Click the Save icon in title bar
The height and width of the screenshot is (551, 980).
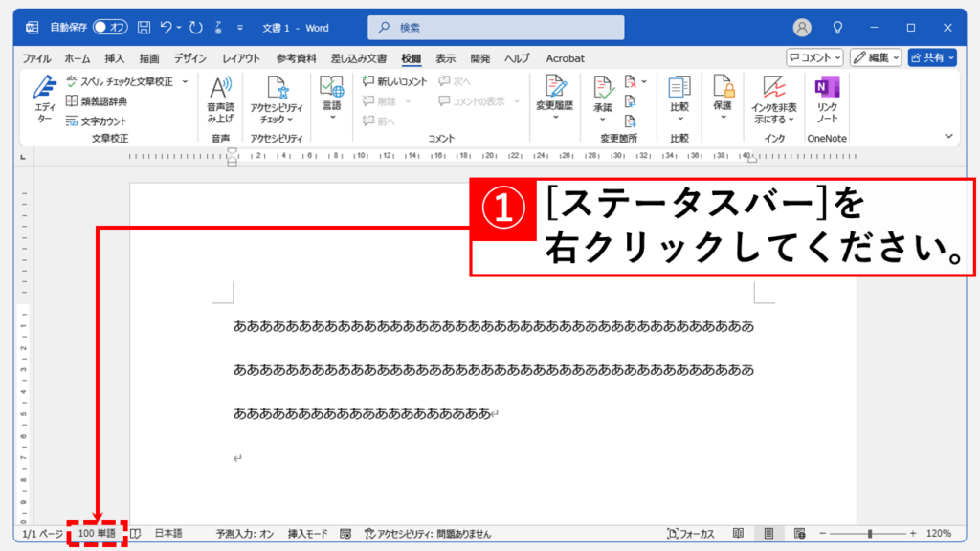144,28
